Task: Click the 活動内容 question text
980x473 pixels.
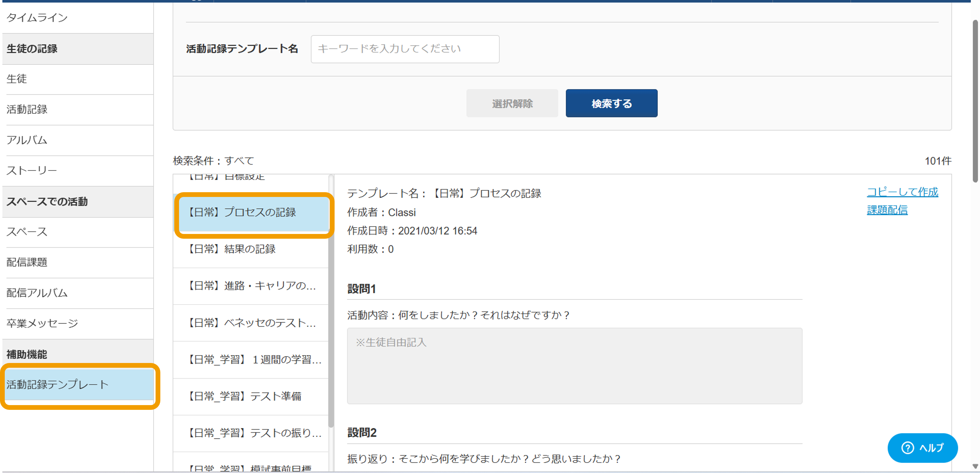Action: pos(459,315)
